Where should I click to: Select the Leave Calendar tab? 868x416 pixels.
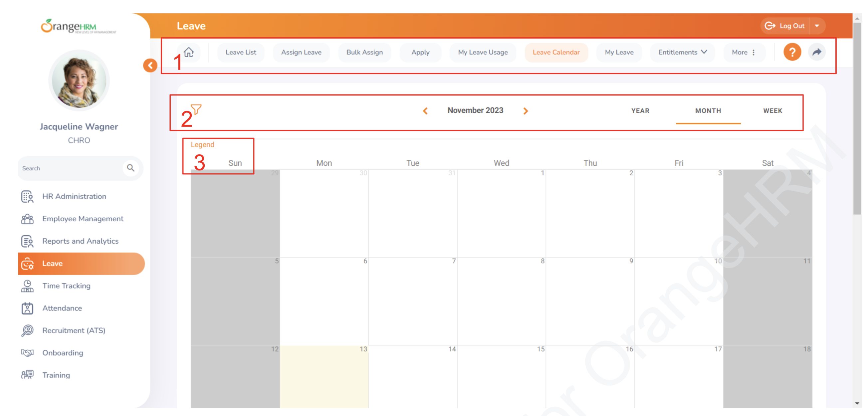click(556, 52)
